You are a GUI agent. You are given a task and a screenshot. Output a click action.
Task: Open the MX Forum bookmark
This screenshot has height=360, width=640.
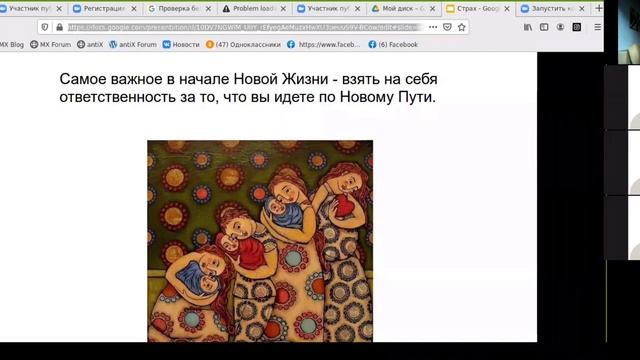pyautogui.click(x=51, y=44)
